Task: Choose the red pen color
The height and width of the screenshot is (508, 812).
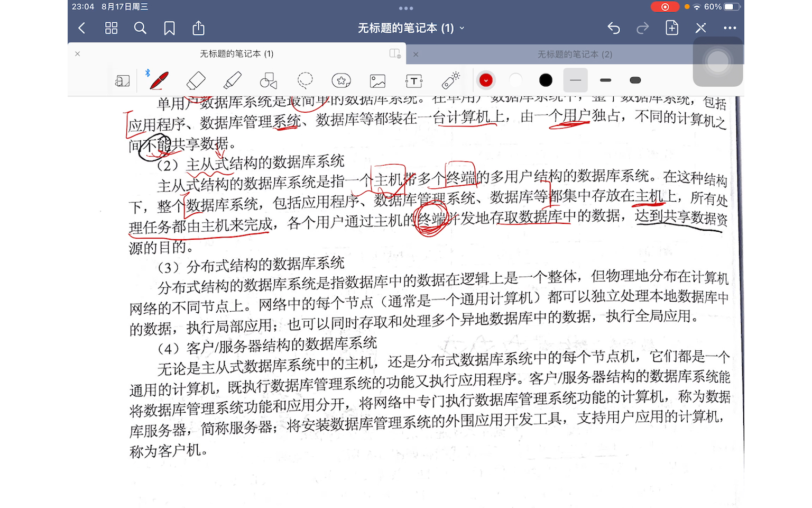Action: 486,80
